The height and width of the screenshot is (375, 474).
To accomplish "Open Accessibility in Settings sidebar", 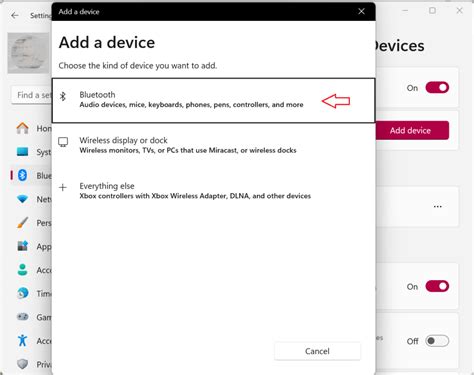I will 34,341.
